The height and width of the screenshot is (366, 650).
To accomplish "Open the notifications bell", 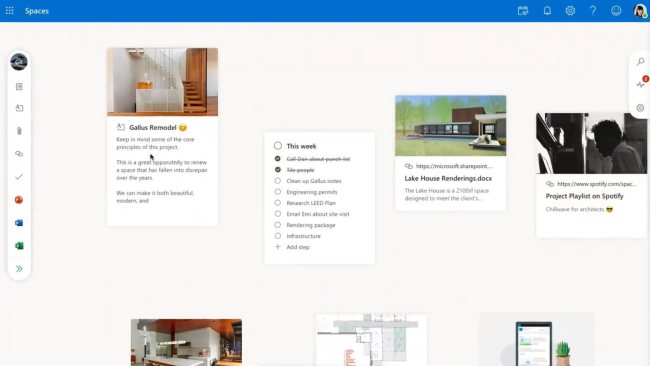I will (547, 11).
